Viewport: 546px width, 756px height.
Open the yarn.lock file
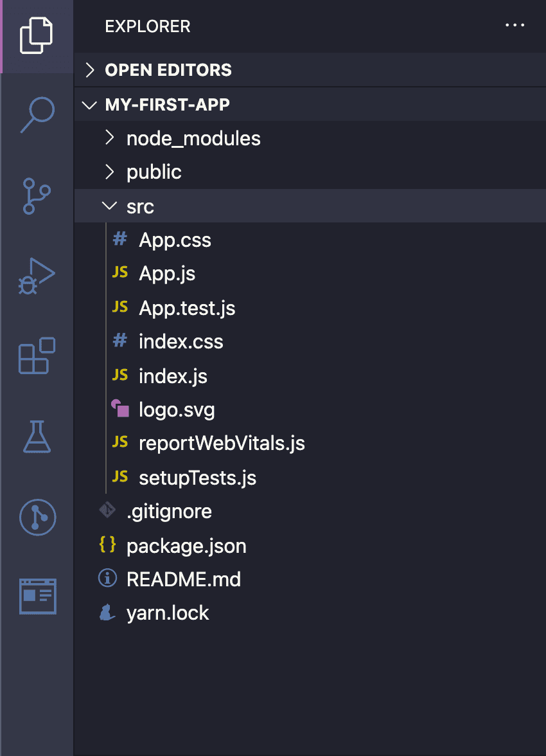(168, 613)
